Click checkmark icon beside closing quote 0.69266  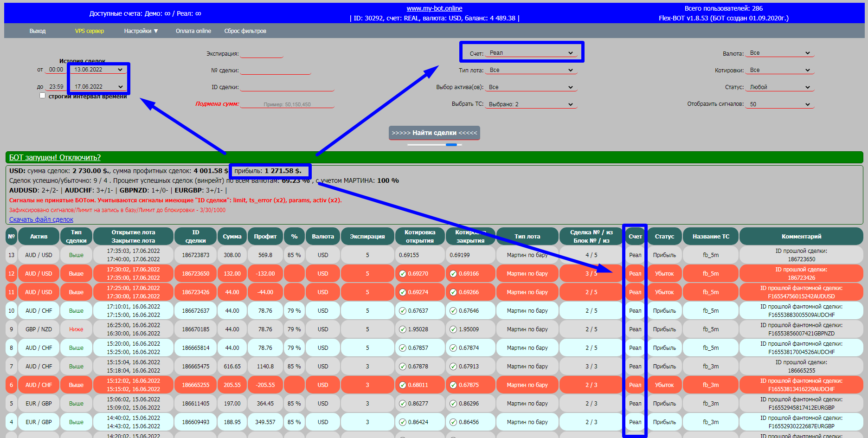453,292
